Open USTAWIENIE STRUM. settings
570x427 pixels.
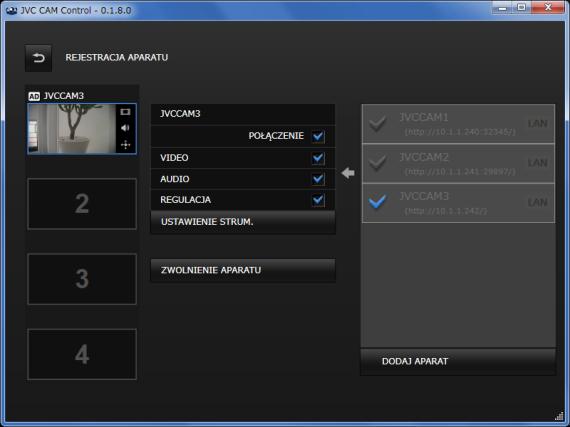(243, 222)
